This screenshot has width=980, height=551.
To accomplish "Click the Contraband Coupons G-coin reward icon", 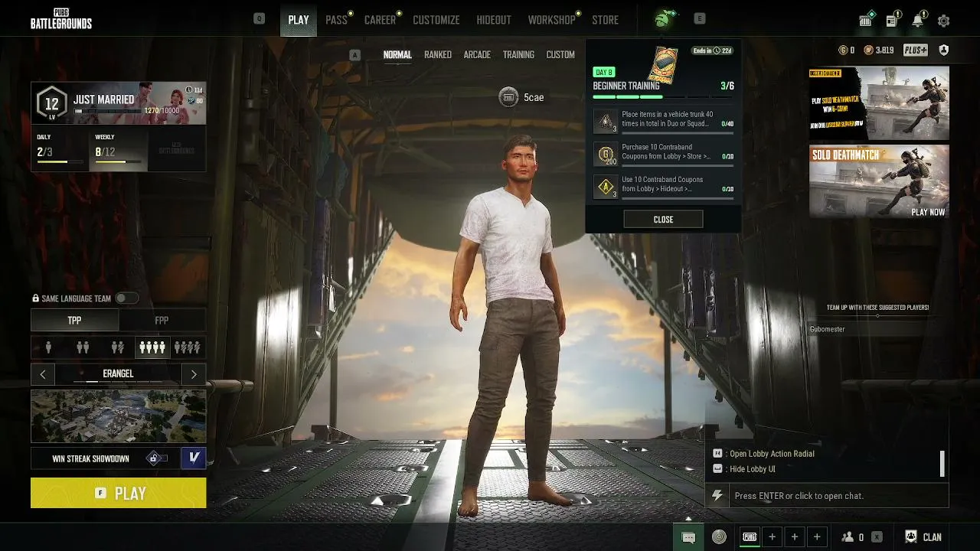I will tap(606, 155).
